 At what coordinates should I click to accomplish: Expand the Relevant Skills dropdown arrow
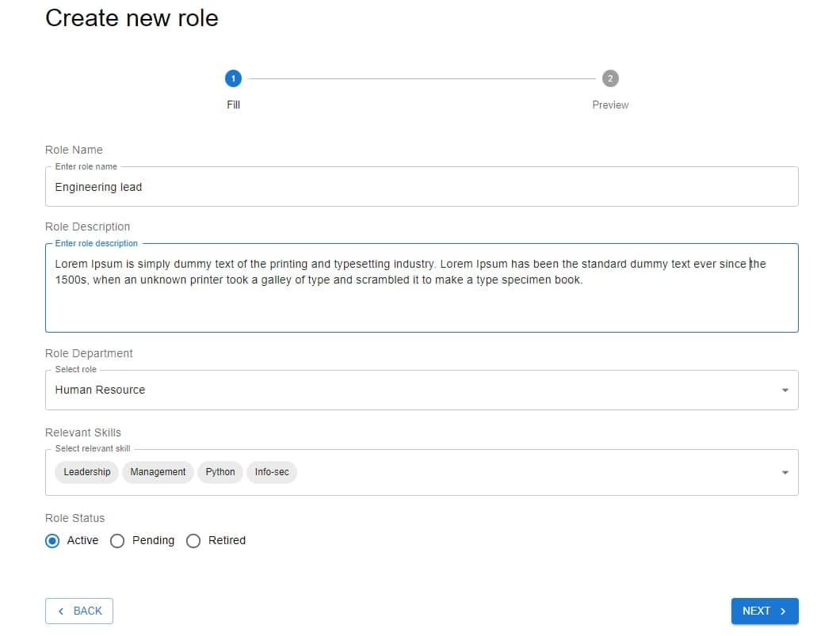point(785,473)
